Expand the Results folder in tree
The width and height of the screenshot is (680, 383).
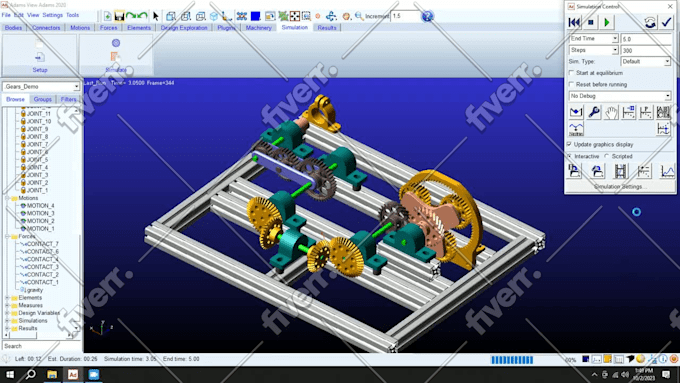click(x=7, y=328)
